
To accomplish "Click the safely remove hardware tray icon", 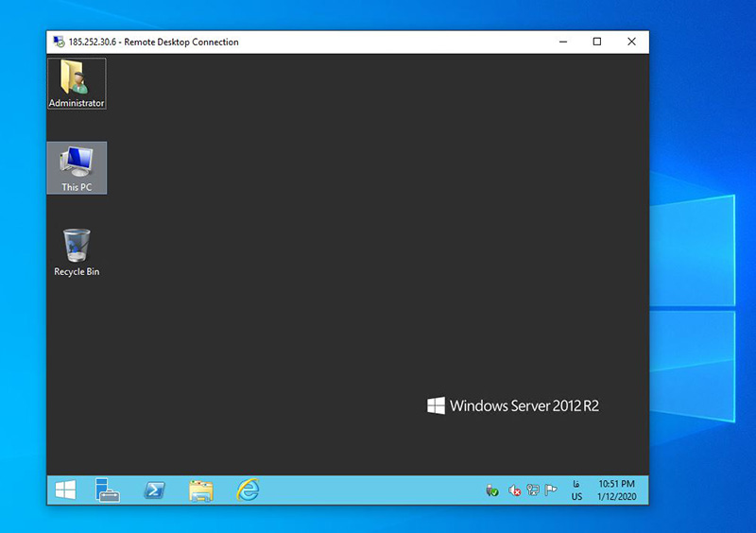I will (x=491, y=490).
